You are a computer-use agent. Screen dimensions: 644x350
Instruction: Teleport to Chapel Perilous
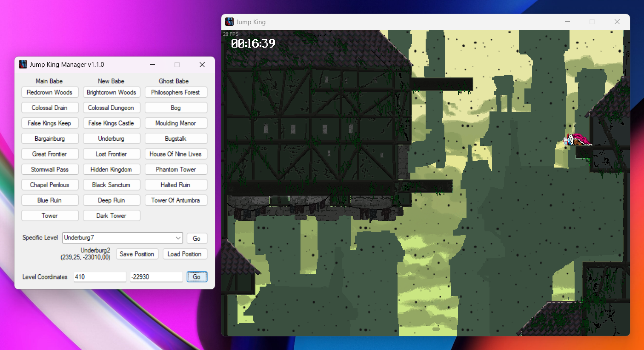pos(50,185)
